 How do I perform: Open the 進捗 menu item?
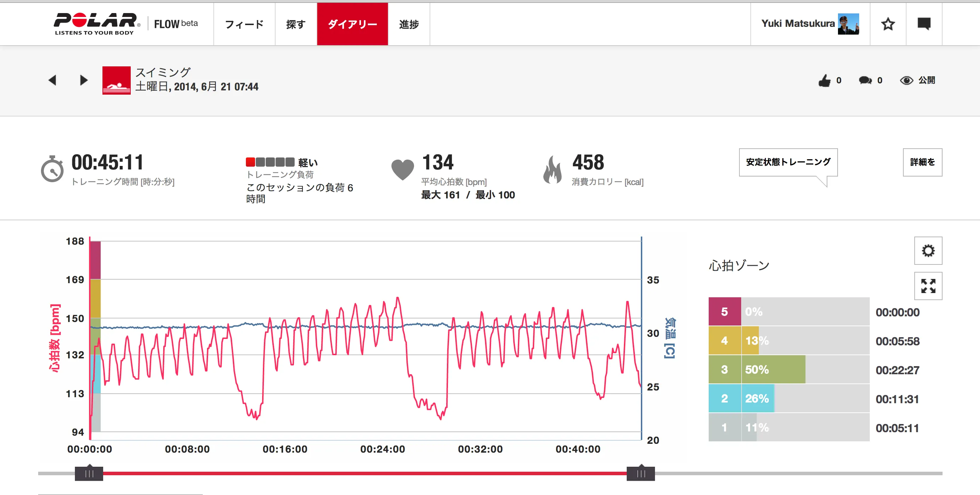(x=409, y=24)
